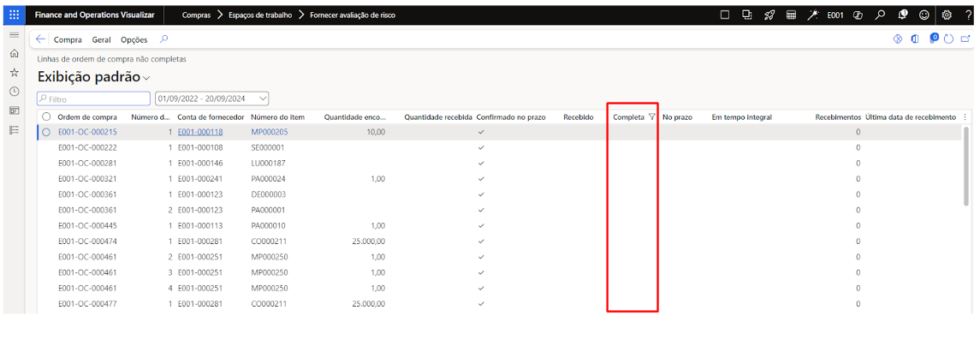Open Recent clock icon in sidebar
Image resolution: width=980 pixels, height=346 pixels.
click(x=14, y=92)
